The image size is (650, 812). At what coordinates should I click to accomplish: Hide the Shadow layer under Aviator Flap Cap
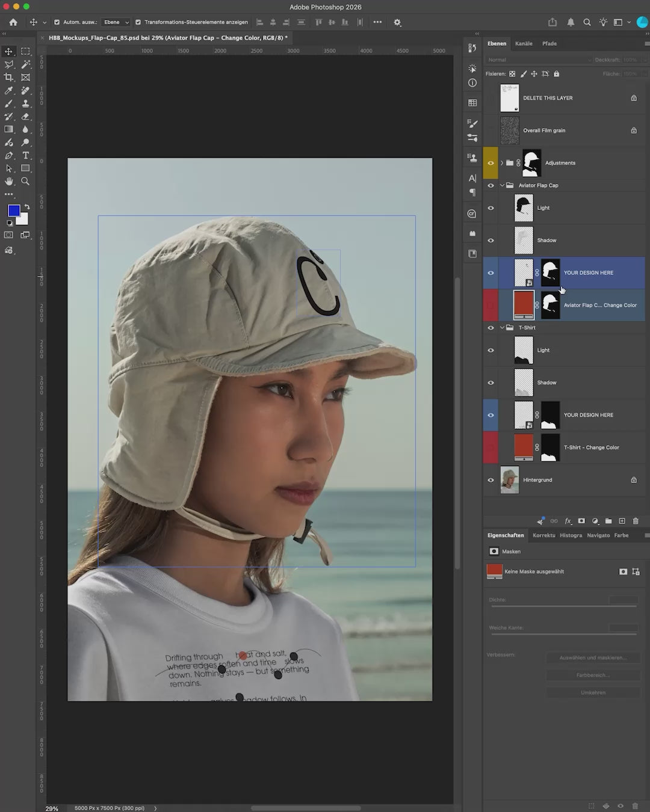pyautogui.click(x=491, y=241)
